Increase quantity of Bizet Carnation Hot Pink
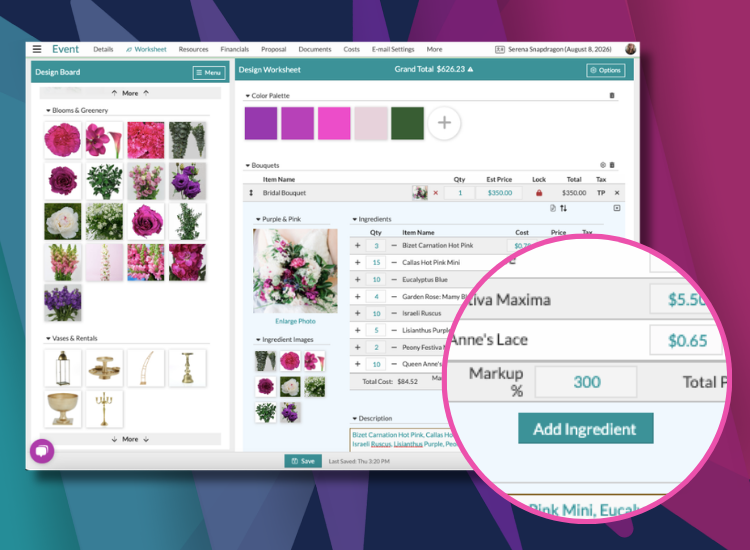 [x=357, y=245]
